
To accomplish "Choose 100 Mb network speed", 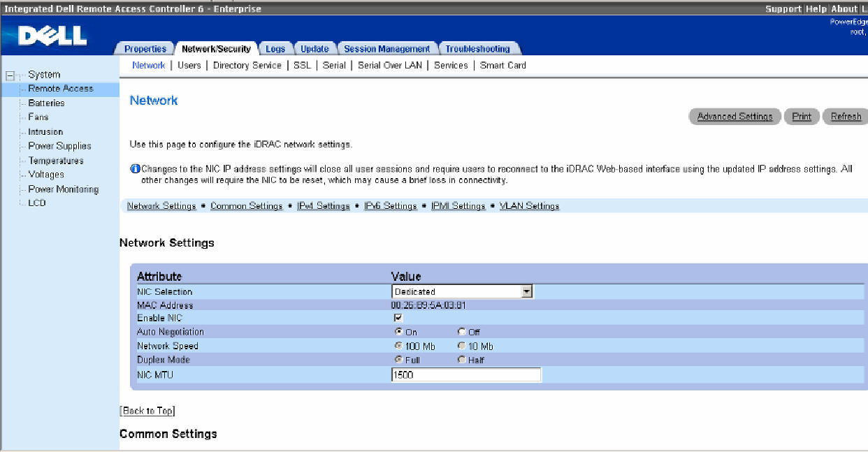I will click(x=398, y=346).
